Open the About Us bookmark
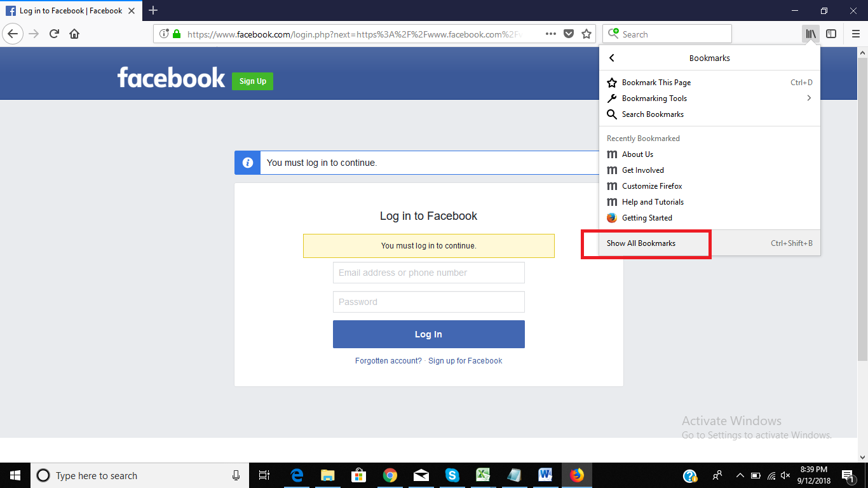The width and height of the screenshot is (868, 488). click(710, 154)
